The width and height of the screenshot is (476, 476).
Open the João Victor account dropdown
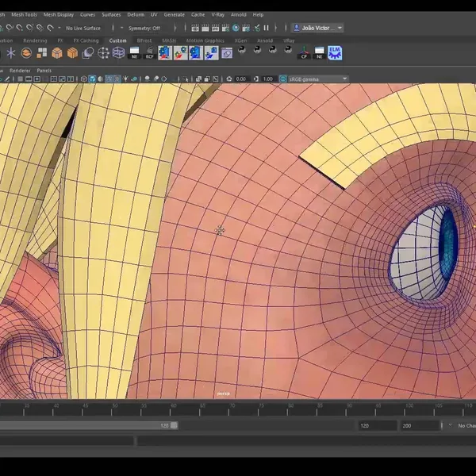(x=317, y=28)
